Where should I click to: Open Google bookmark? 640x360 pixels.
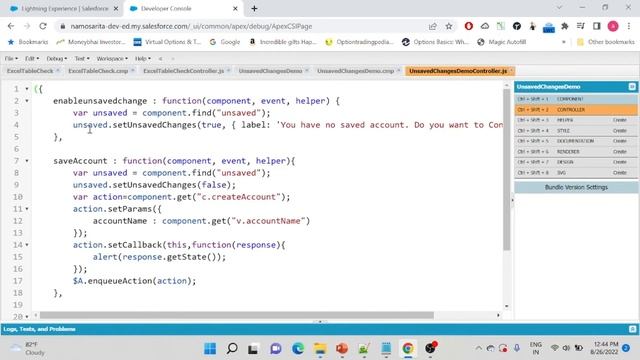225,42
